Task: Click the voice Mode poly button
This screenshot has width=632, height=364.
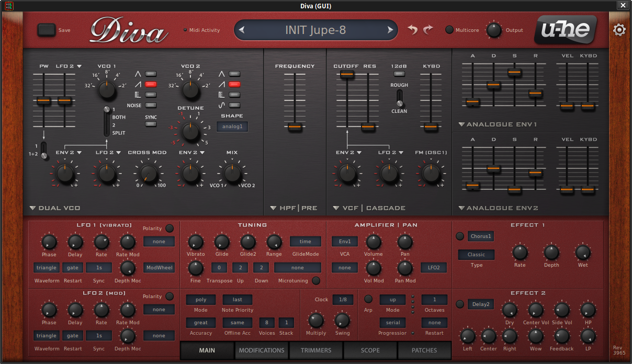Action: tap(201, 300)
